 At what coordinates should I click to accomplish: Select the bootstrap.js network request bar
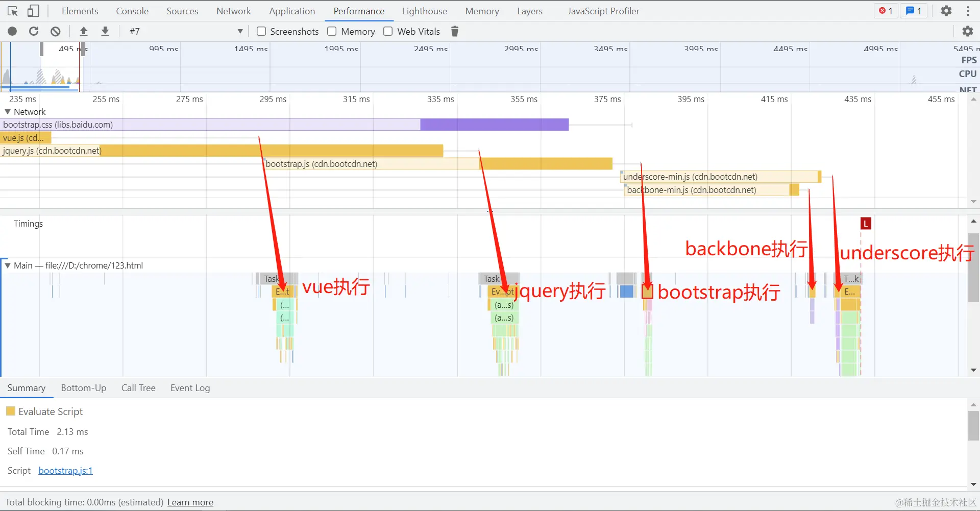click(438, 164)
